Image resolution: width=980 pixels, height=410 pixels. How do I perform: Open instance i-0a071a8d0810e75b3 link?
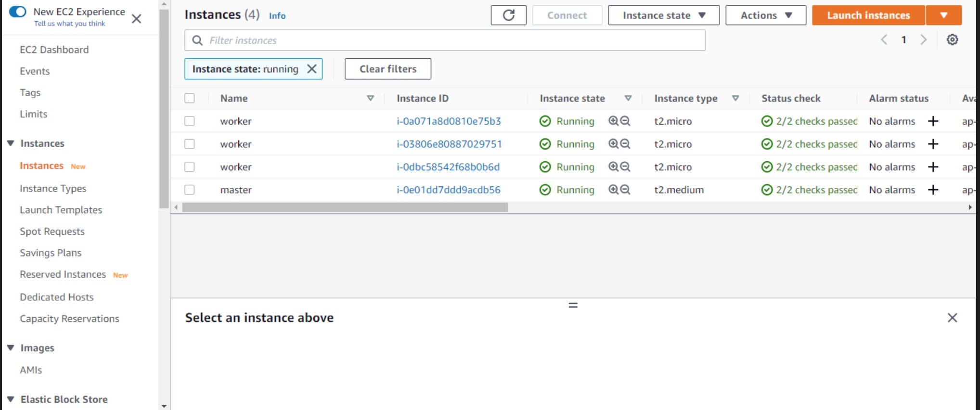[x=449, y=121]
